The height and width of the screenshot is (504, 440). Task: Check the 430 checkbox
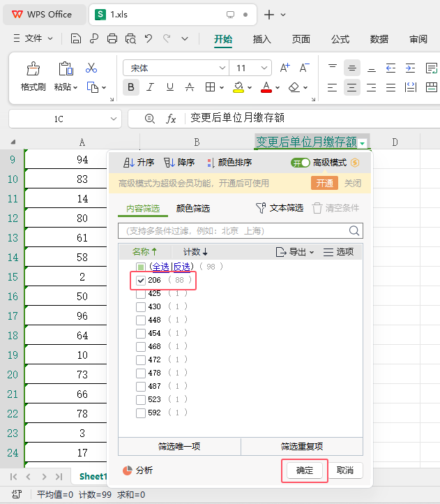(141, 307)
